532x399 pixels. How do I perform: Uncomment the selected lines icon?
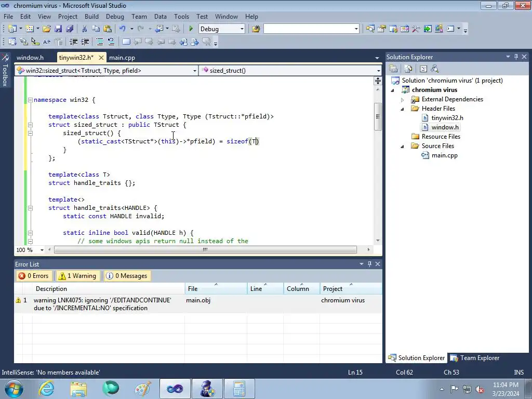[111, 42]
